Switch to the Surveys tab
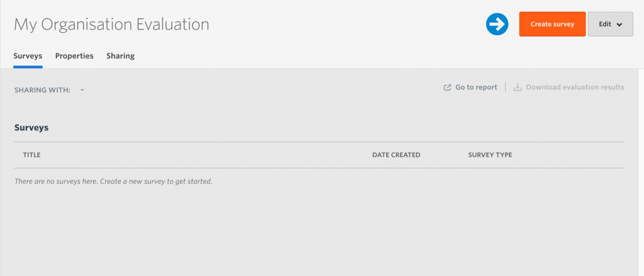Viewport: 644px width, 276px height. coord(28,56)
